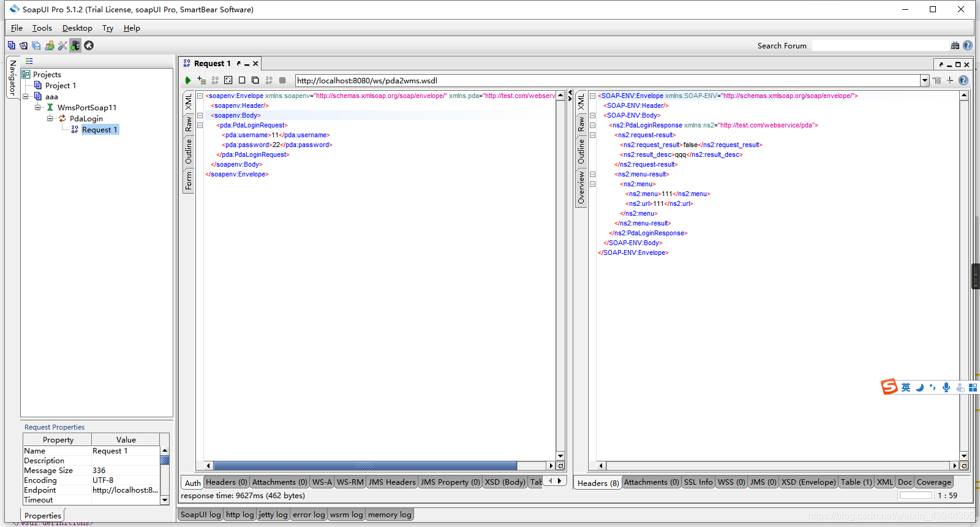Click the Sogou moon icon
Image resolution: width=980 pixels, height=527 pixels.
click(919, 387)
